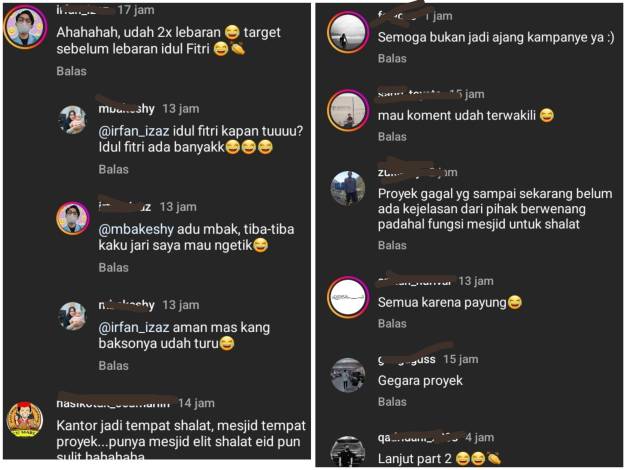The image size is (627, 470).
Task: Click Balas below 'baksonya udah turu'
Action: (114, 366)
